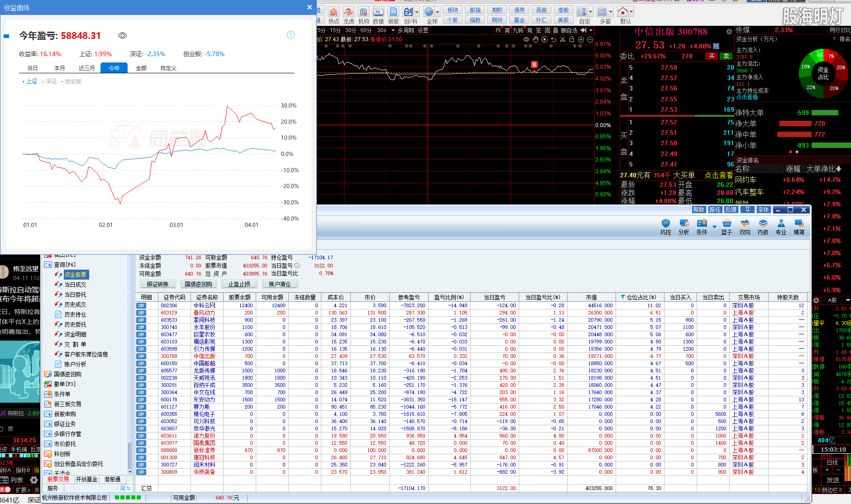
Task: Click help question mark in 收益曲线 window
Action: click(291, 35)
